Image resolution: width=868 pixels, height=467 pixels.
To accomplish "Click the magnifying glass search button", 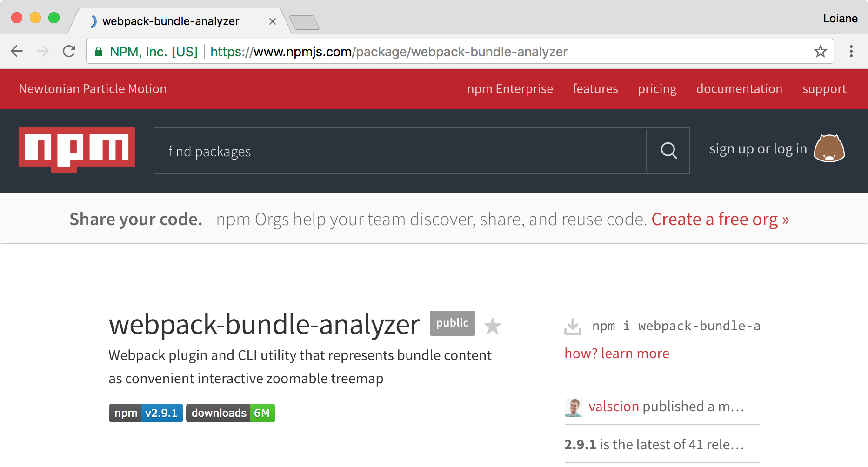I will [668, 151].
